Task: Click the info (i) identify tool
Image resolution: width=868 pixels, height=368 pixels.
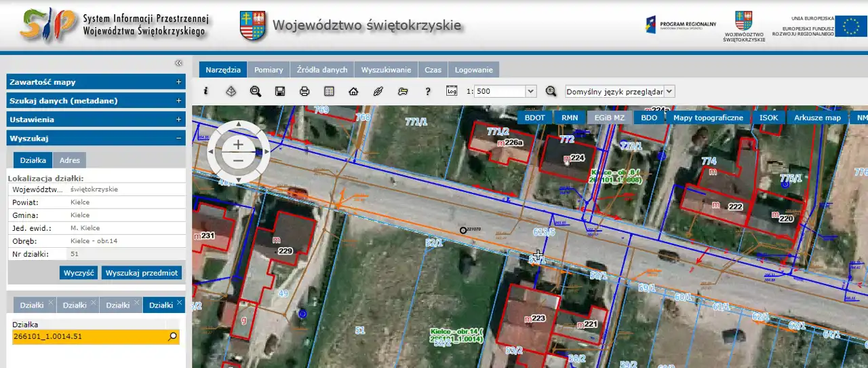Action: coord(206,91)
